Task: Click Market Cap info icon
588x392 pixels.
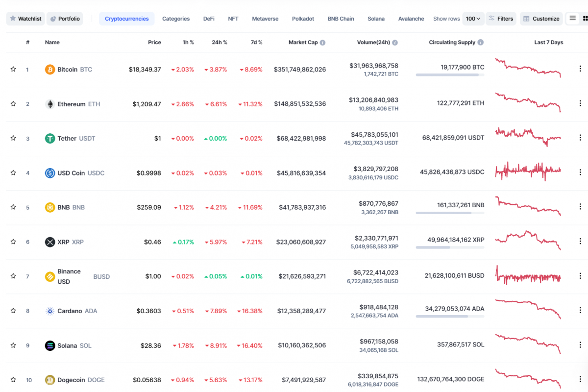Action: pos(322,43)
